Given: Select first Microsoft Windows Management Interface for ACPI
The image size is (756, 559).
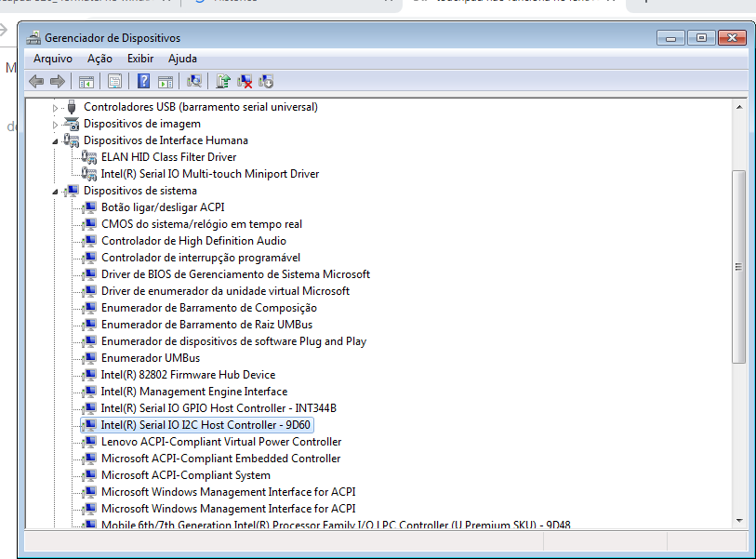Looking at the screenshot, I should click(228, 492).
